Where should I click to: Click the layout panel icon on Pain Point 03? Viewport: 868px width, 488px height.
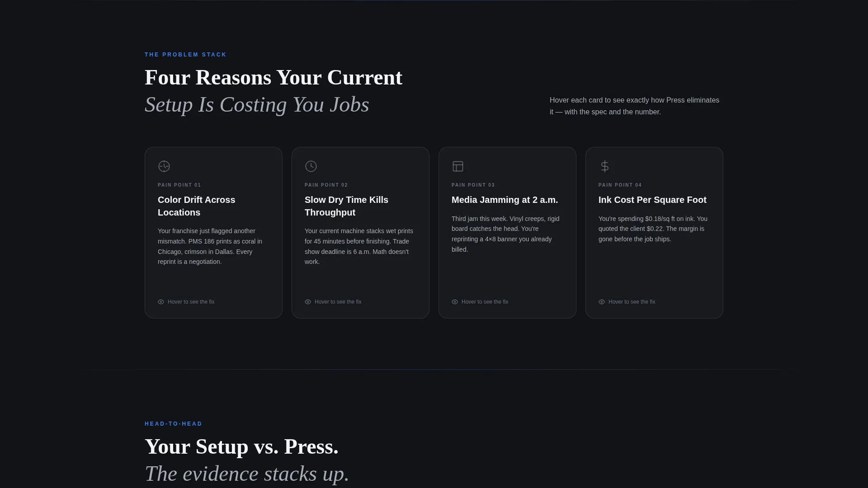(458, 166)
